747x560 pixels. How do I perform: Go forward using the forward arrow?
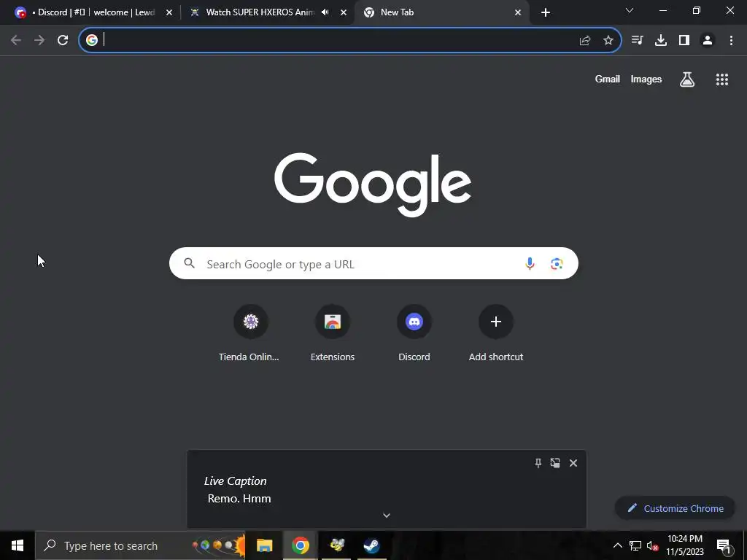(x=39, y=40)
